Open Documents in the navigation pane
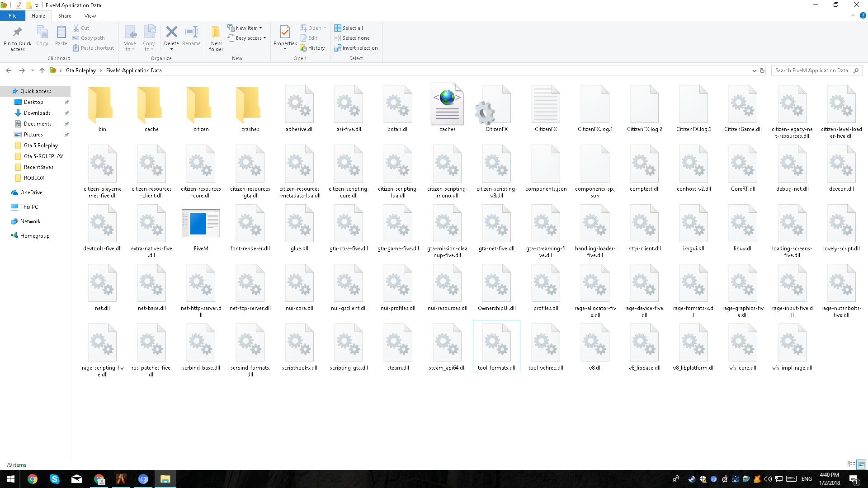 pyautogui.click(x=38, y=124)
